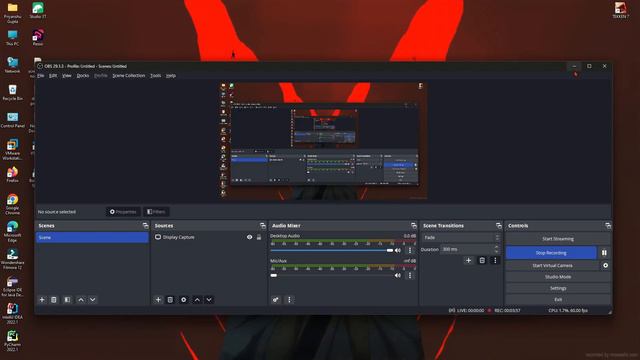
Task: Open virtual camera settings gear
Action: pyautogui.click(x=605, y=265)
